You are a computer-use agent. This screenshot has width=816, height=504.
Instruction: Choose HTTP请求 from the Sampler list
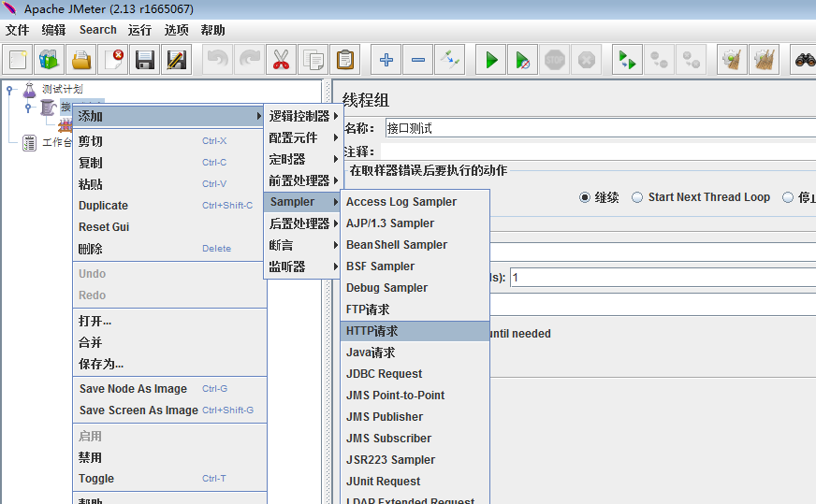(415, 331)
